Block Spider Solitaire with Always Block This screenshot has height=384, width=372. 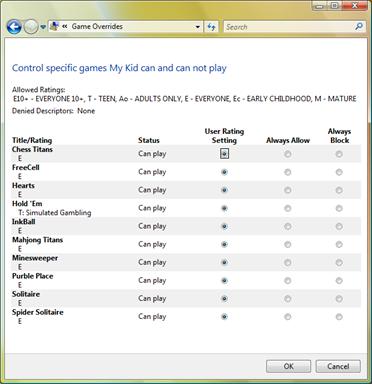tap(339, 317)
